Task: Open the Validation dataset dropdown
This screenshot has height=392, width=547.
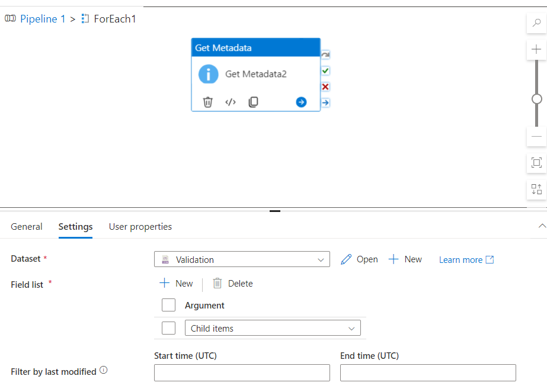Action: click(242, 259)
